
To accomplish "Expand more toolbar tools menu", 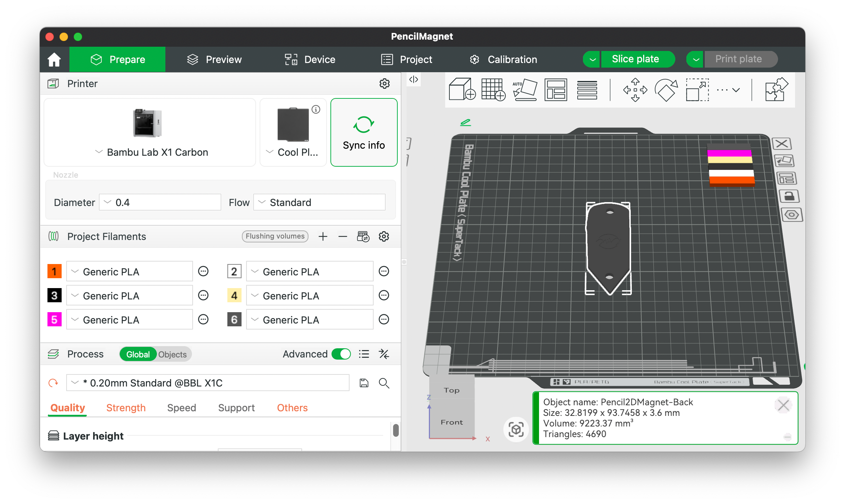I will pyautogui.click(x=728, y=90).
